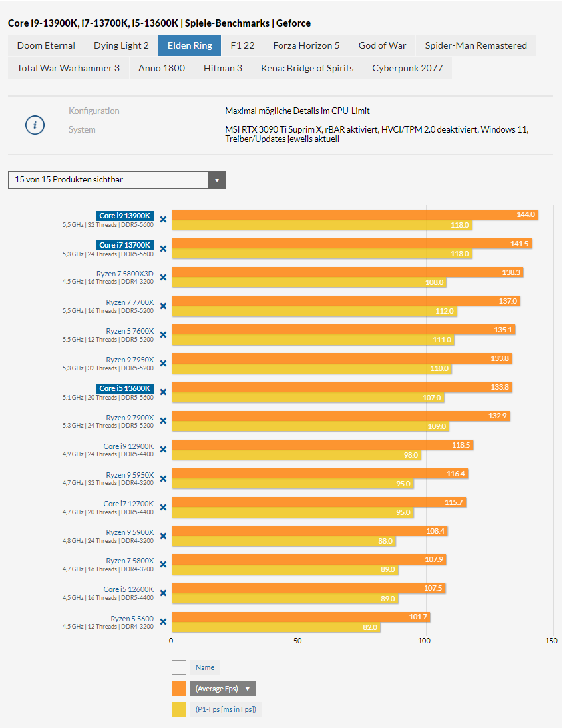Open the Average Fps legend dropdown
Screen dimensions: 563x728
click(x=222, y=689)
